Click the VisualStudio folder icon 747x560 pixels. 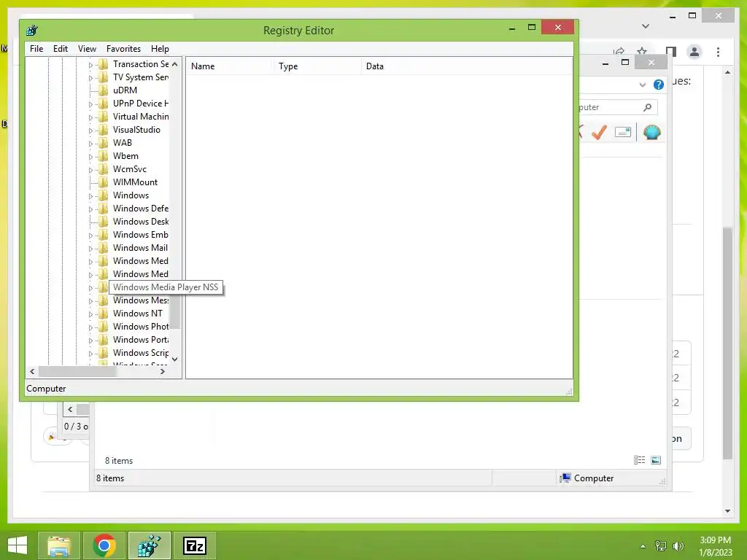click(103, 130)
